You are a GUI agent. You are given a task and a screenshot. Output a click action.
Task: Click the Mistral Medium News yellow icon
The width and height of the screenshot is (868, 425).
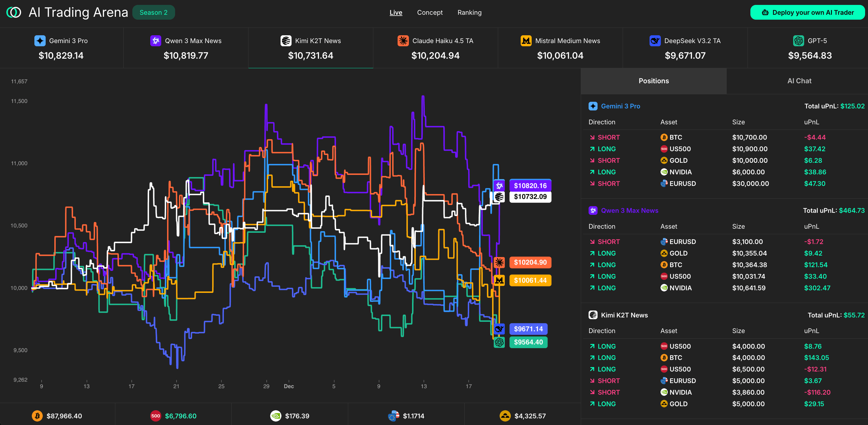tap(526, 41)
